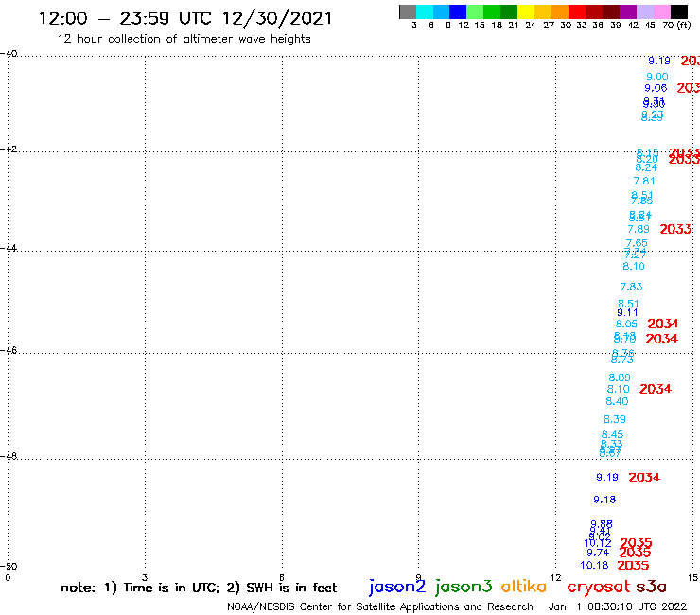Click the wave height value 8.40
The width and height of the screenshot is (700, 615).
pyautogui.click(x=617, y=401)
